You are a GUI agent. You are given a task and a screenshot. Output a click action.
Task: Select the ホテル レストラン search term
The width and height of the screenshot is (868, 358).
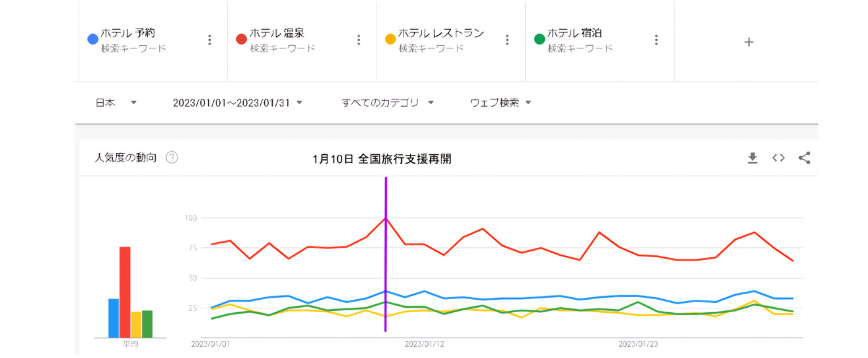click(440, 33)
